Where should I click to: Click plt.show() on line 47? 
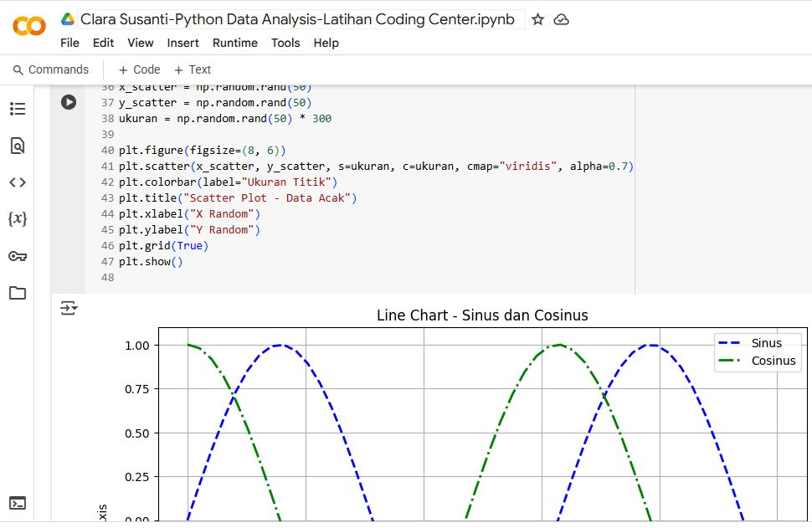click(151, 262)
